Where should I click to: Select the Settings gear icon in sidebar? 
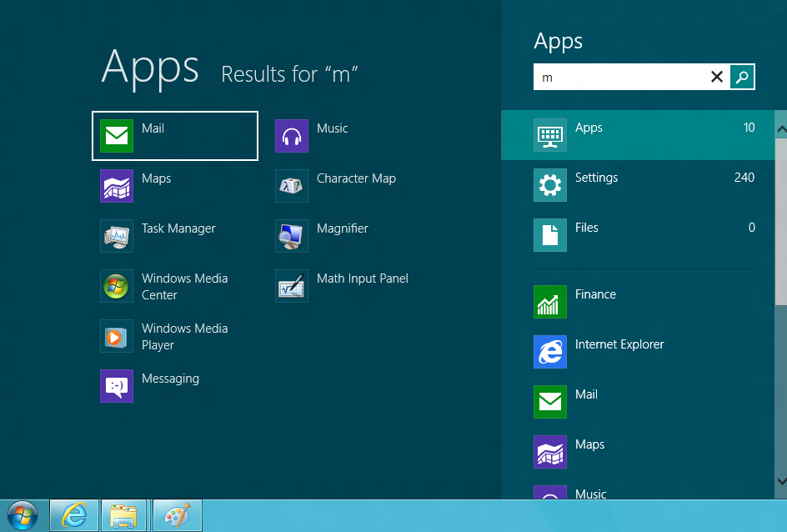coord(550,185)
